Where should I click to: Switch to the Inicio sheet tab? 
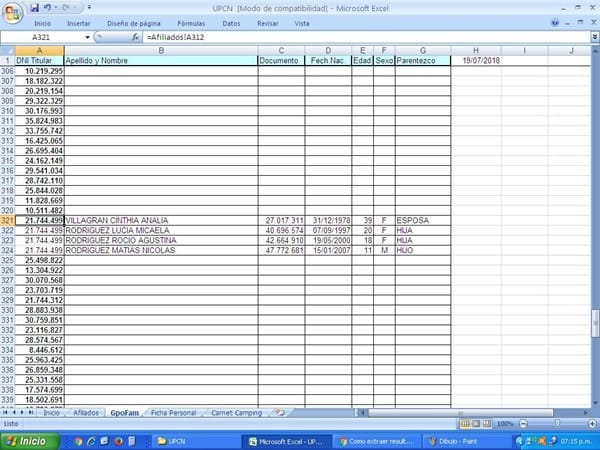(51, 413)
